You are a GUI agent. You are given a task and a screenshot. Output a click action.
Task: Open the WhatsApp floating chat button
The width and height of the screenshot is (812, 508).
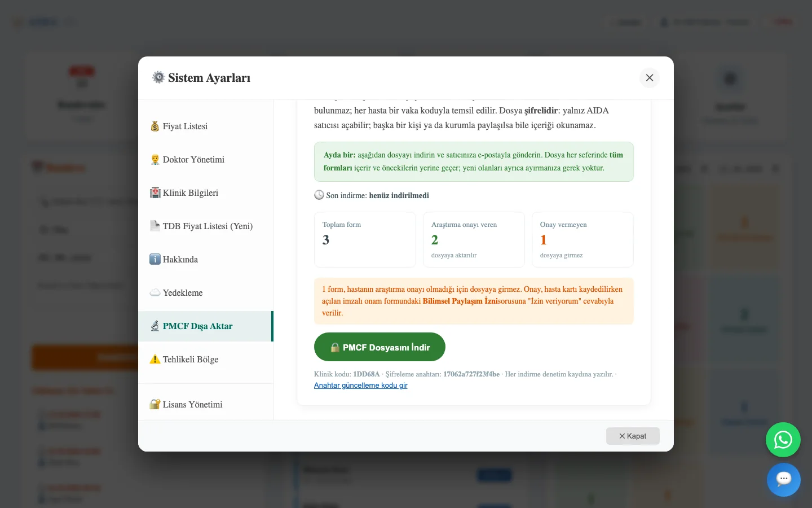(783, 440)
